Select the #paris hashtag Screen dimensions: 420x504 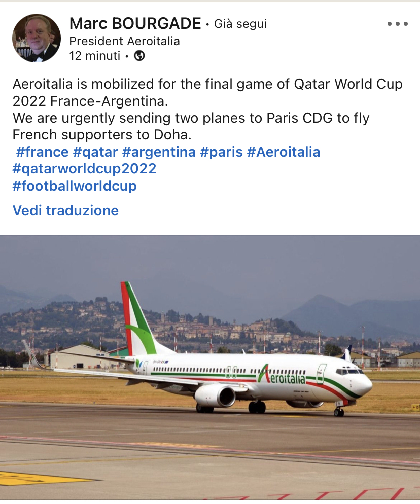click(x=221, y=152)
